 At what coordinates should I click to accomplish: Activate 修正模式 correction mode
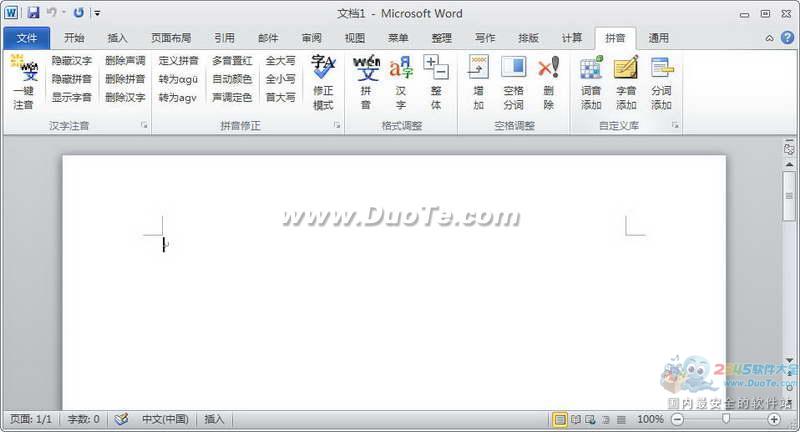323,80
